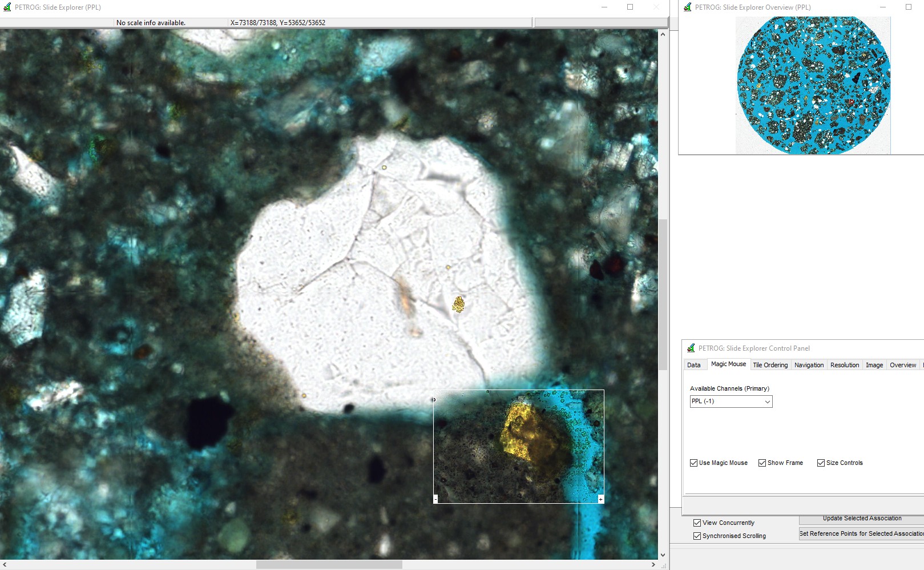
Task: Uncheck Use Magic Mouse checkbox
Action: 693,463
